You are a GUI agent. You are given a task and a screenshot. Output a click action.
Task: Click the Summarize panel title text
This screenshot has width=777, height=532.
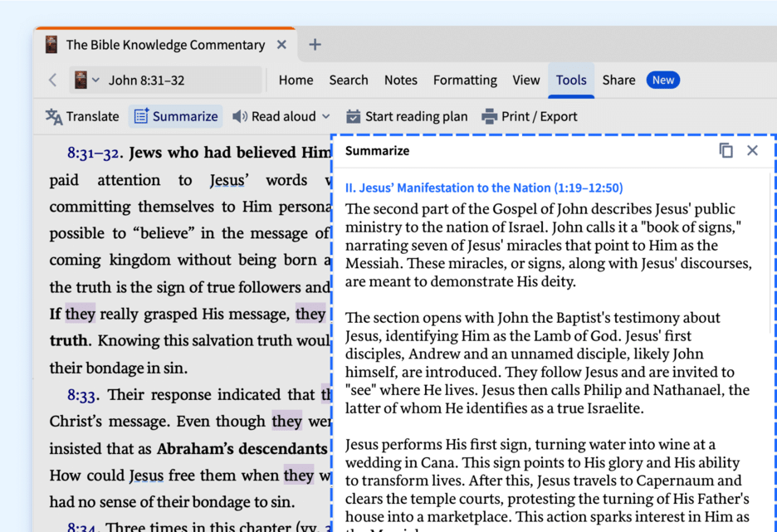tap(377, 151)
